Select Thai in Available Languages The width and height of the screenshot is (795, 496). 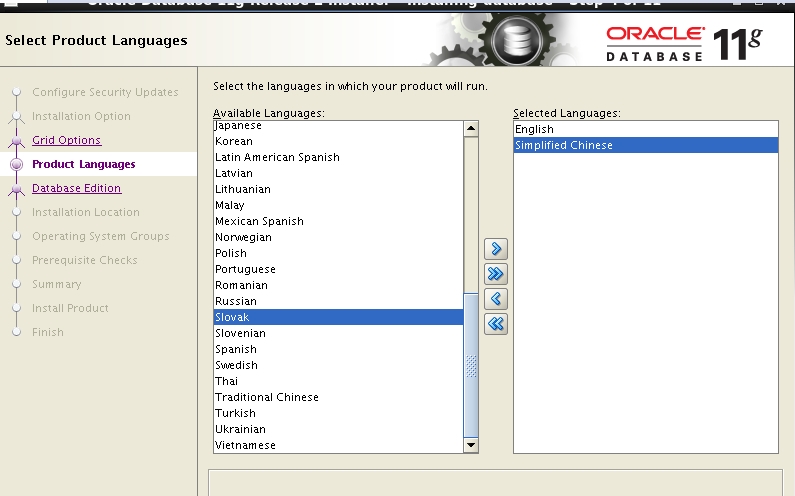[x=338, y=381]
